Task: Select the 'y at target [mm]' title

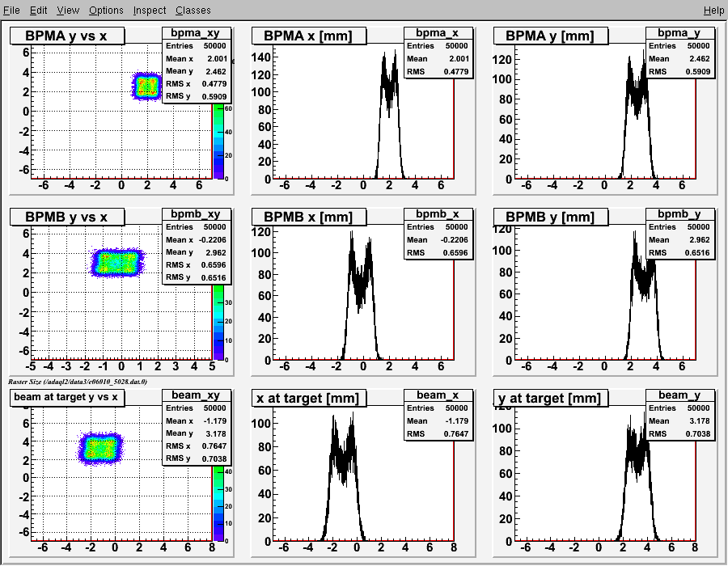Action: coord(551,398)
